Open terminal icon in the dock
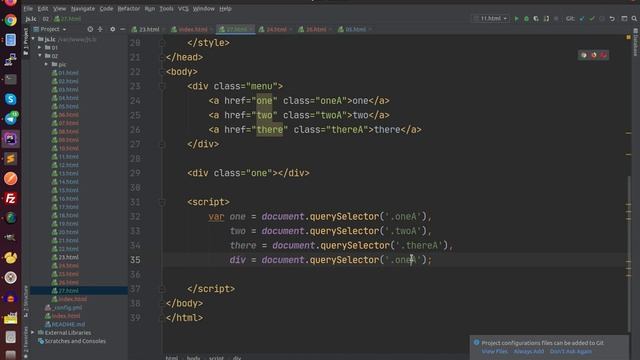 pos(11,79)
